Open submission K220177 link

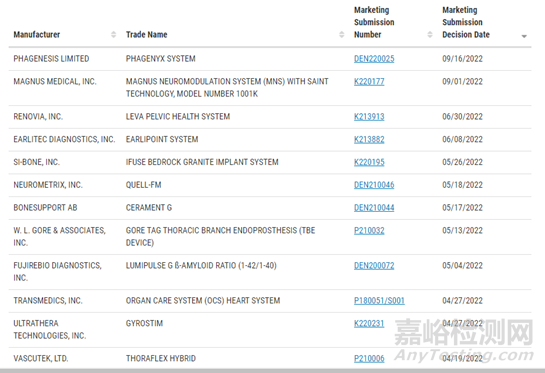pyautogui.click(x=369, y=82)
